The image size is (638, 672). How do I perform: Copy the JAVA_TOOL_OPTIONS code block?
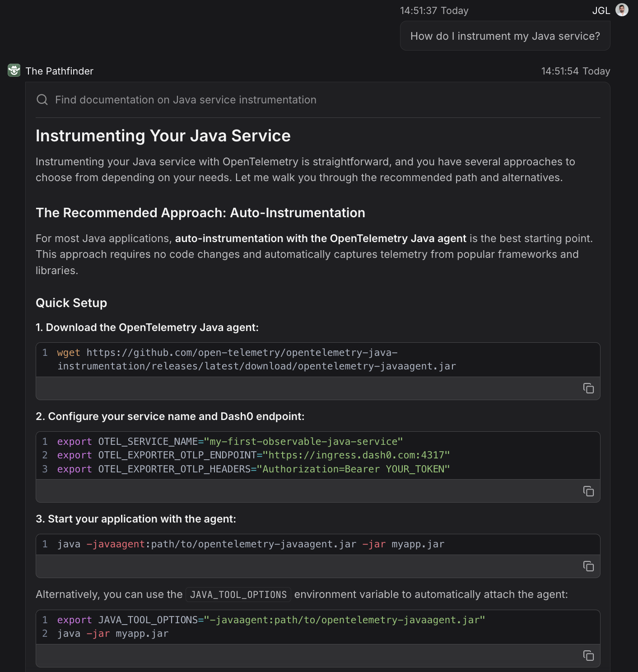point(588,656)
